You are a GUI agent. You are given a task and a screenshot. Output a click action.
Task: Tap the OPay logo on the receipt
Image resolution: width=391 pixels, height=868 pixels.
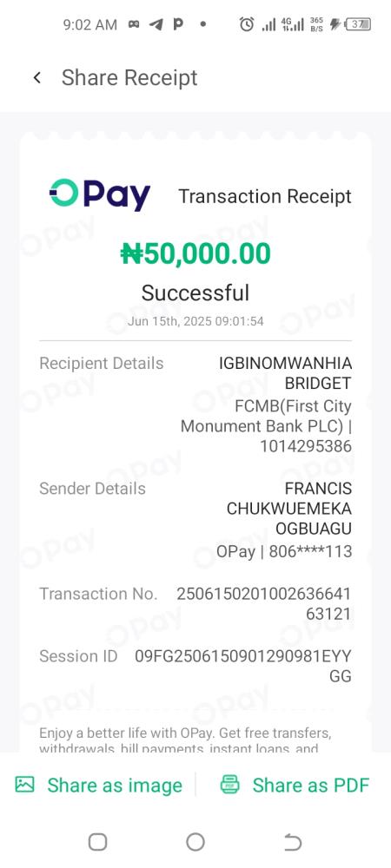click(x=100, y=194)
